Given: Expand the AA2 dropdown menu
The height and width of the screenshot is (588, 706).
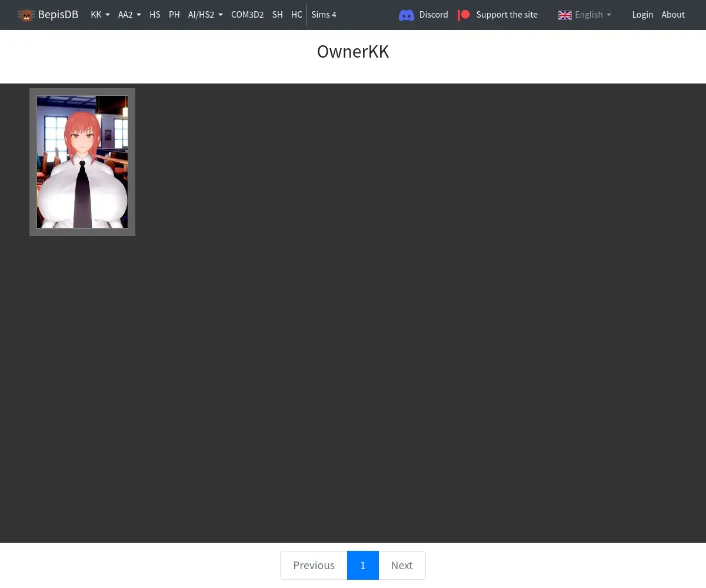Looking at the screenshot, I should tap(129, 15).
